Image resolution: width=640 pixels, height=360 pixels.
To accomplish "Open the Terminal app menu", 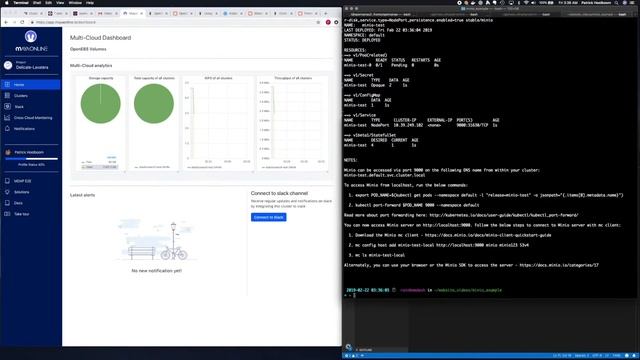I will 21,3.
